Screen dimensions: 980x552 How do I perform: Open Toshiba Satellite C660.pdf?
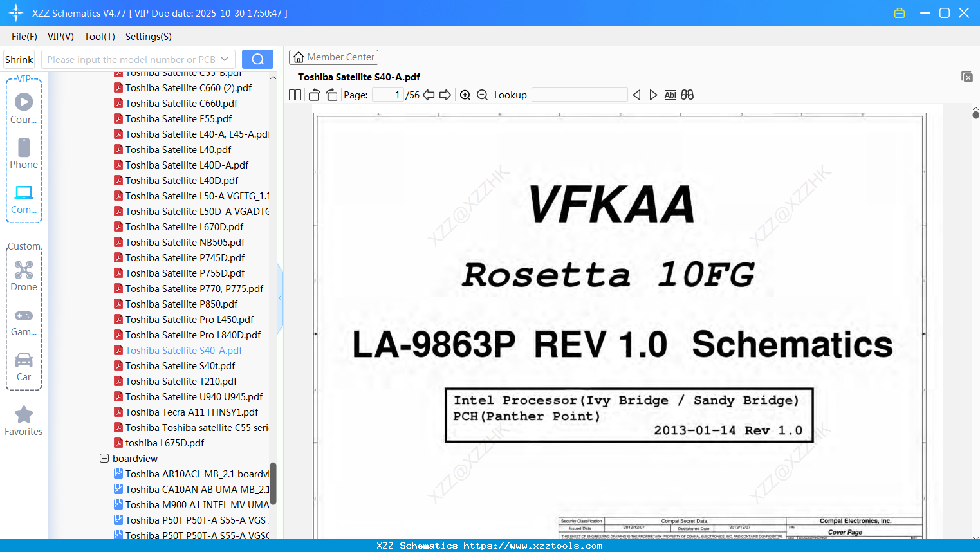click(x=181, y=104)
